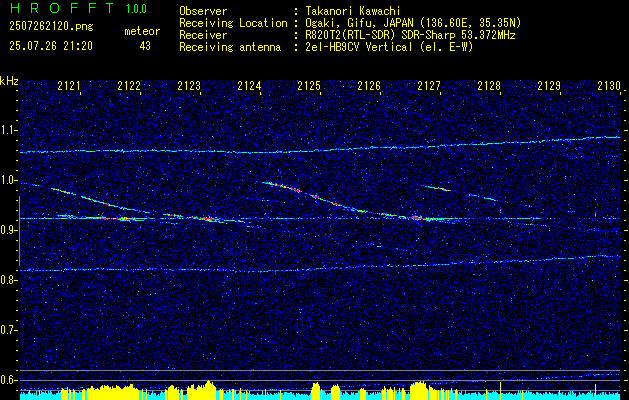Click time marker 2123
Screen dimensions: 629x400
pyautogui.click(x=189, y=86)
